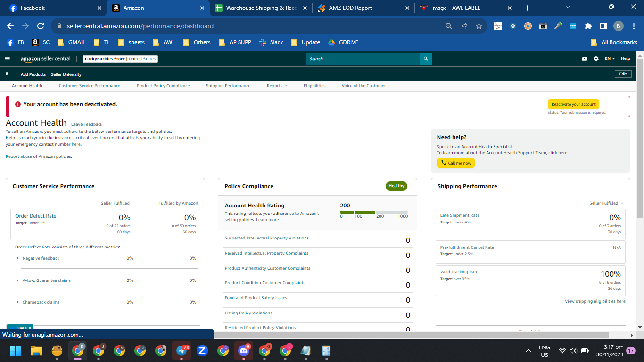Screen dimensions: 644x362
Task: Open the Chrome tab search chevron
Action: pyautogui.click(x=568, y=7)
